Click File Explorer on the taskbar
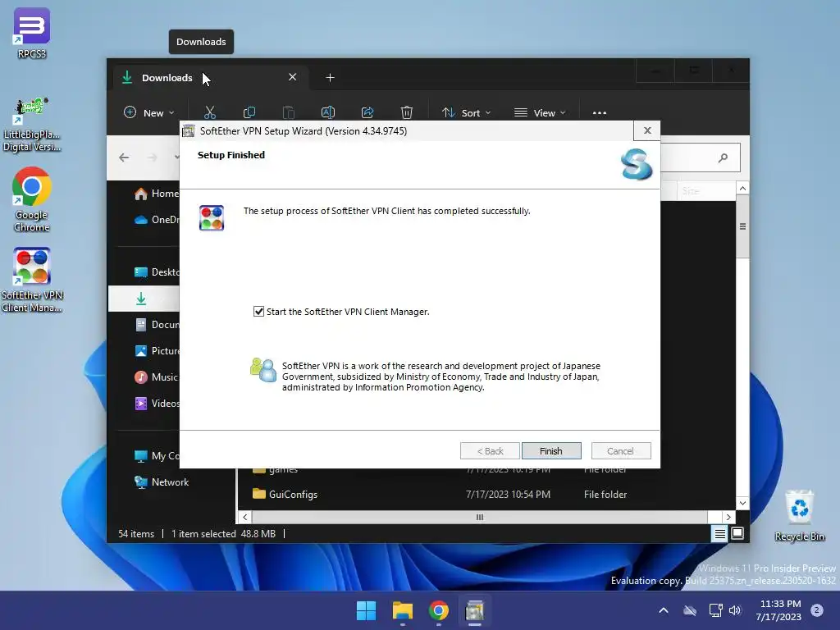Image resolution: width=840 pixels, height=630 pixels. coord(402,610)
